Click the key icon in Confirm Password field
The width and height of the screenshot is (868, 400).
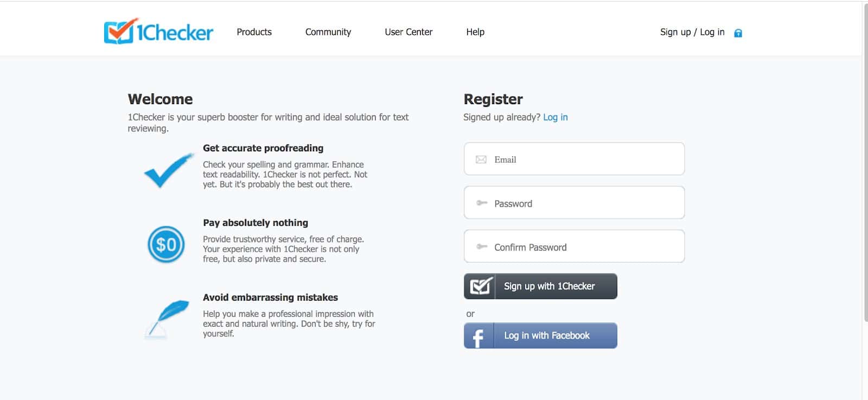482,246
